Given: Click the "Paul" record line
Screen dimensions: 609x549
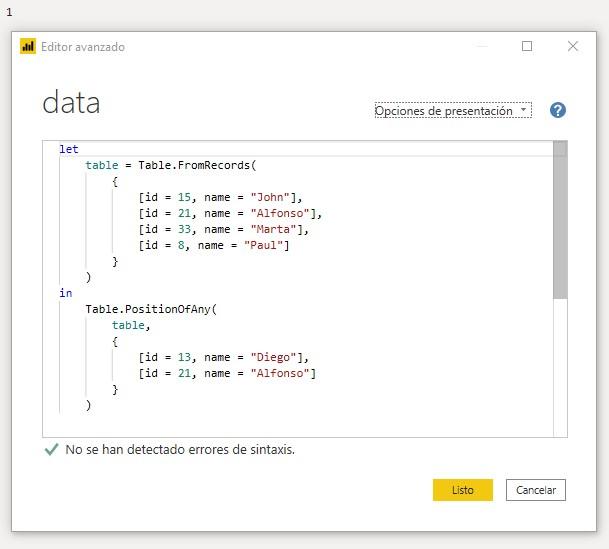Looking at the screenshot, I should pos(214,245).
